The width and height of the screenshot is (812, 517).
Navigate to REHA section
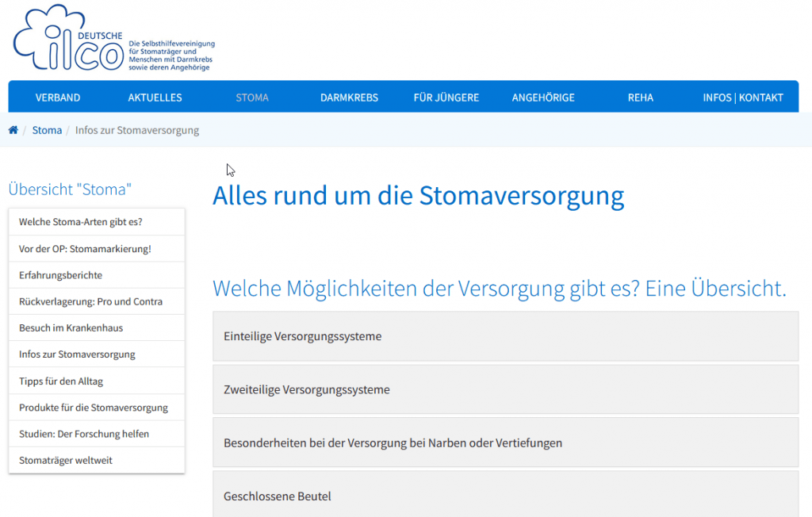pos(640,98)
